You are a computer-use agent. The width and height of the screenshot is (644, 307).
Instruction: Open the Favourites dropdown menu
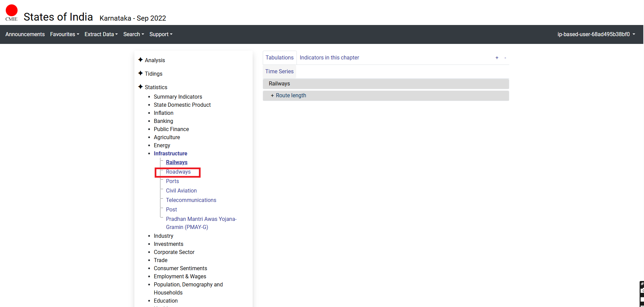[x=65, y=34]
